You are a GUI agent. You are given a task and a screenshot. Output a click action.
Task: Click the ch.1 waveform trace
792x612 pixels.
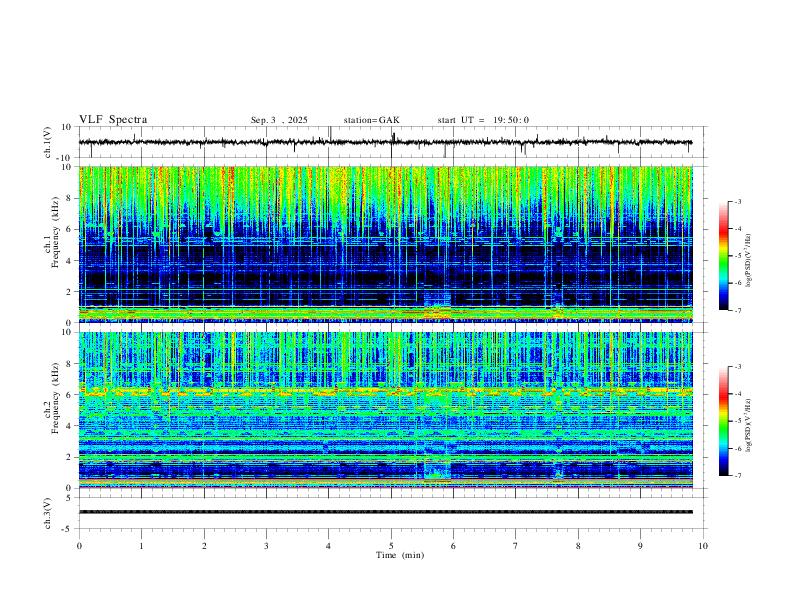(x=385, y=142)
